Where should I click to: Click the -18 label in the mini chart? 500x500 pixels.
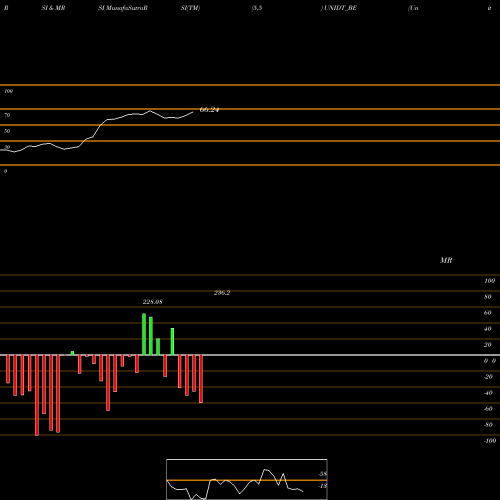point(323,486)
